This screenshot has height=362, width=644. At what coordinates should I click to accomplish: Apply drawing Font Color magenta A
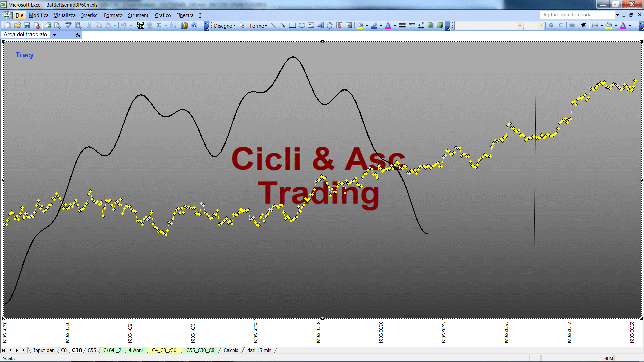tap(388, 25)
